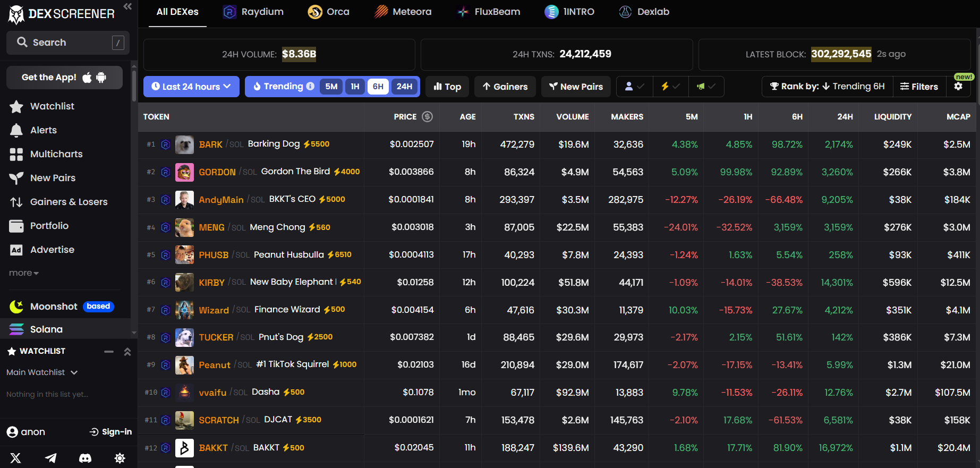Toggle profile filter person icon
The image size is (980, 468).
tap(635, 86)
